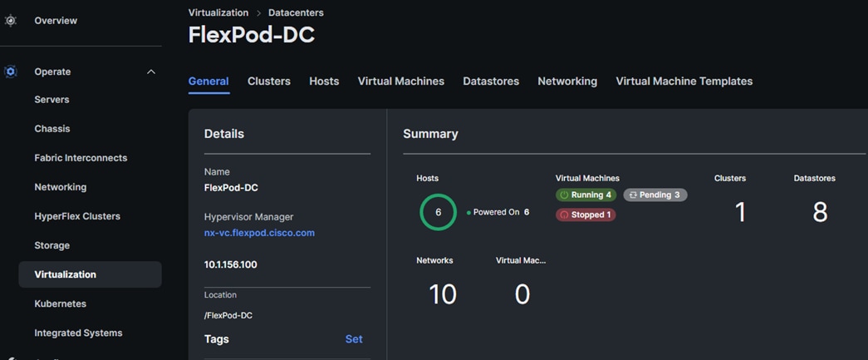Open the Chassis page

tap(52, 129)
